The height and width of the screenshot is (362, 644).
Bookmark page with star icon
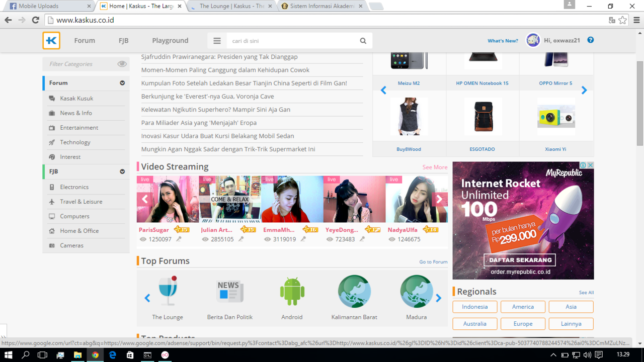coord(623,20)
